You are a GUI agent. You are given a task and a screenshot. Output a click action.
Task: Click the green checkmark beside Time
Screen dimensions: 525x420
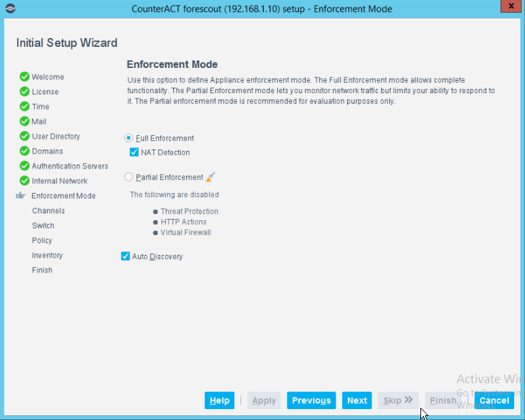tap(24, 107)
